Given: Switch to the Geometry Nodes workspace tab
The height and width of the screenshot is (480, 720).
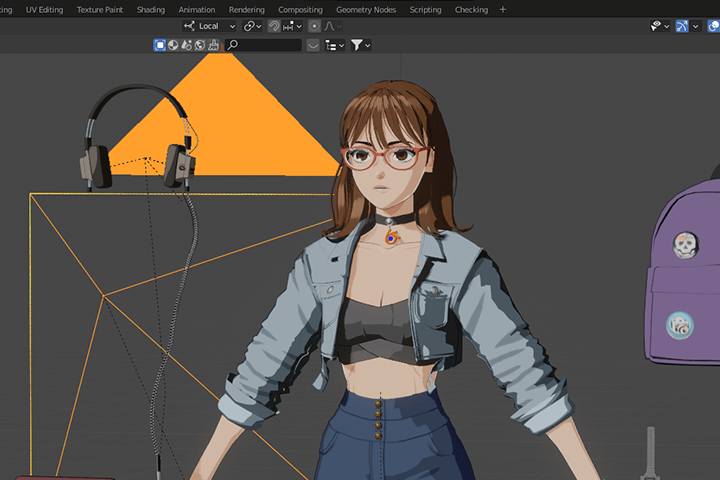Looking at the screenshot, I should tap(366, 10).
